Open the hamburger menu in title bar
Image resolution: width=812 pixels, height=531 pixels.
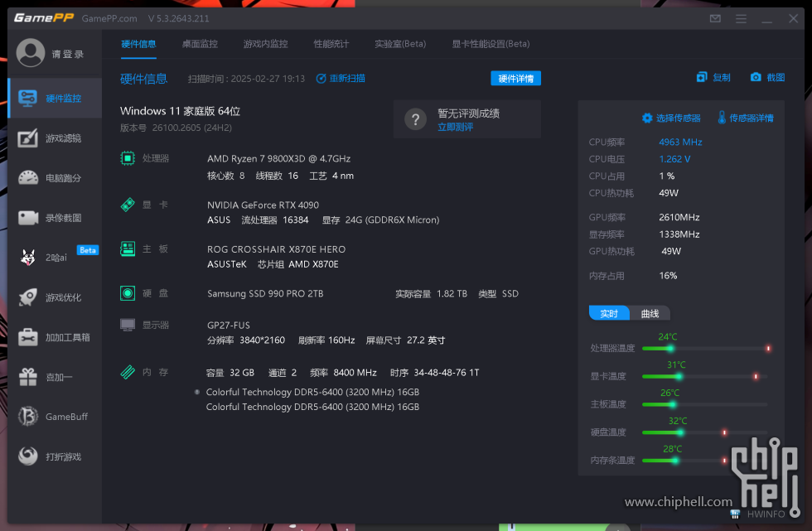coord(741,18)
